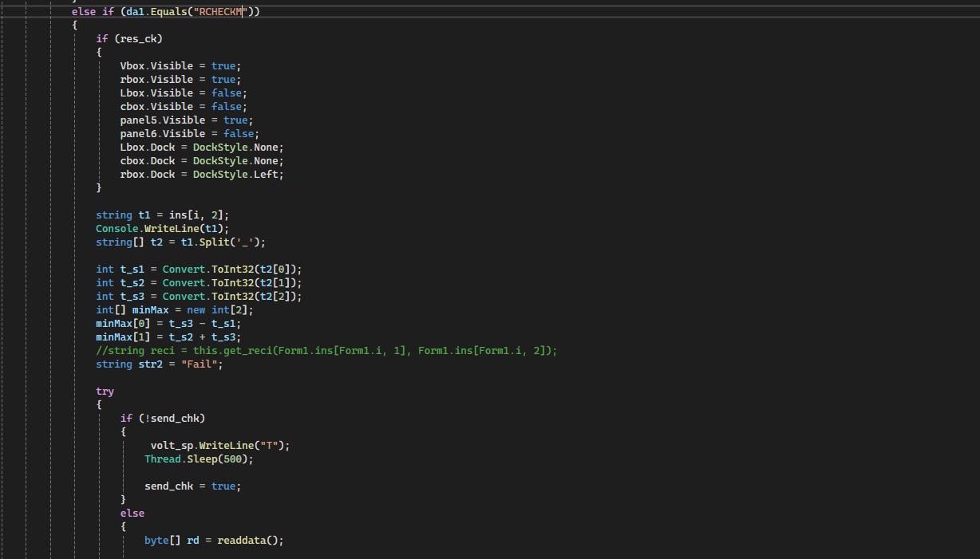Click the try keyword
Viewport: 980px width, 559px height.
pyautogui.click(x=105, y=391)
